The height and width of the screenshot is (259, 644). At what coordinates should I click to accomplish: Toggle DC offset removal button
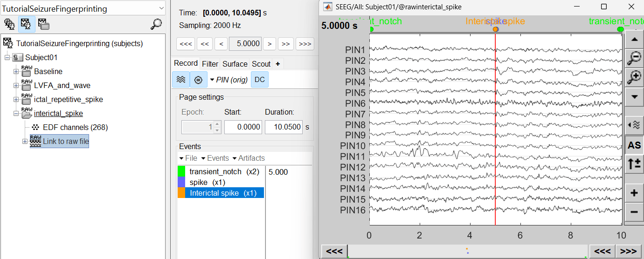(260, 80)
